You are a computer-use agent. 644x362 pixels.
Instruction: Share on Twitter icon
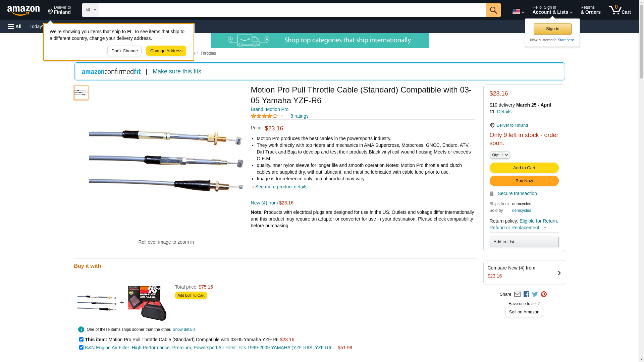[535, 294]
